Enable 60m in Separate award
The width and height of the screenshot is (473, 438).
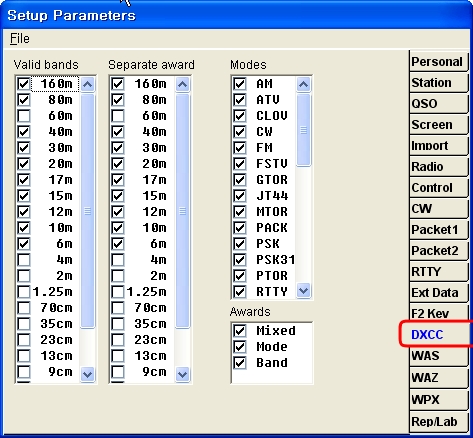coord(118,116)
